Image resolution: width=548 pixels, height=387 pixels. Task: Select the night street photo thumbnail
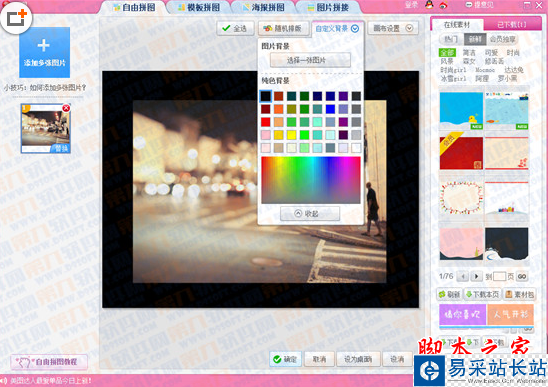coord(45,128)
